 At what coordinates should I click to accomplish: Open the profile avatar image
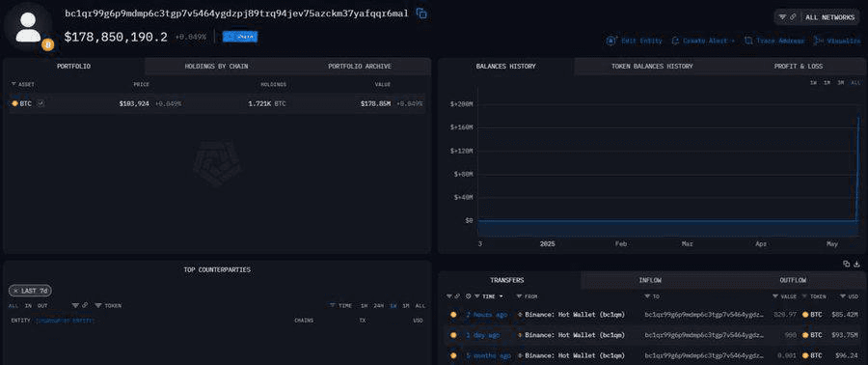(x=28, y=27)
